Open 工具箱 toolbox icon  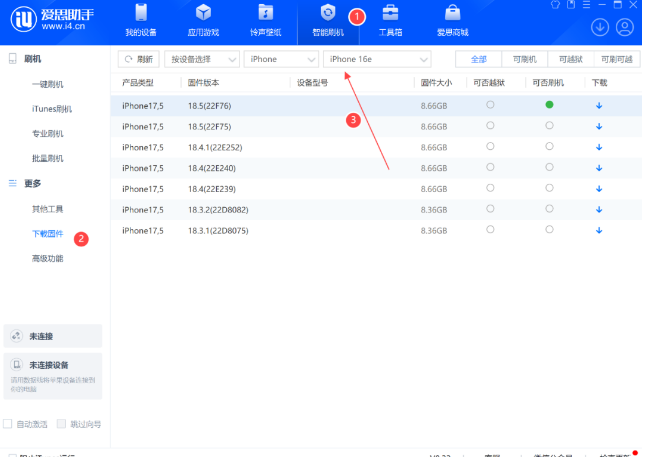(390, 13)
